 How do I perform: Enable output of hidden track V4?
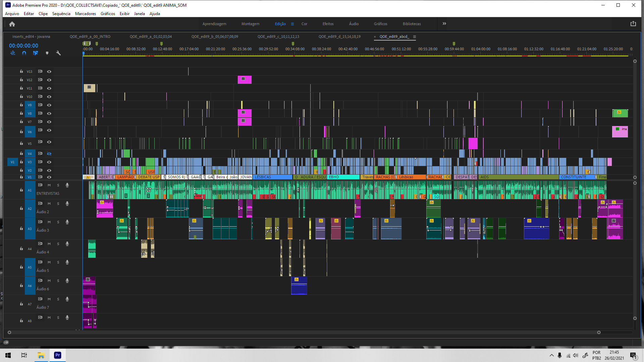[x=49, y=154]
